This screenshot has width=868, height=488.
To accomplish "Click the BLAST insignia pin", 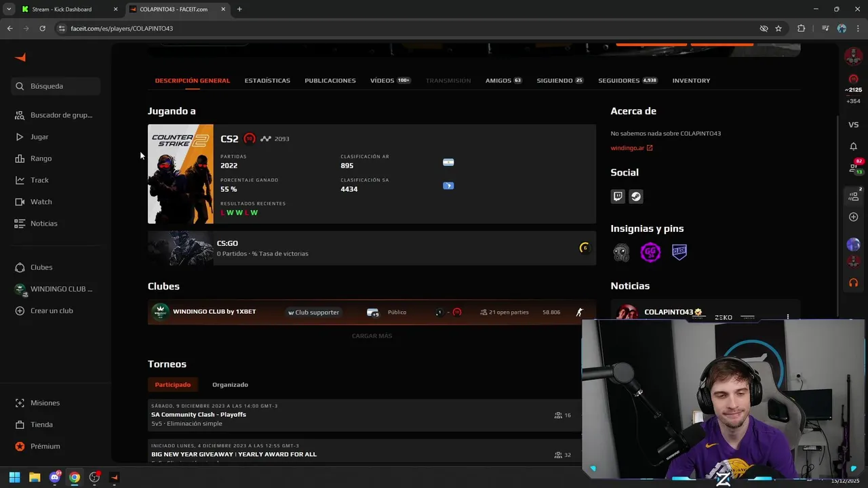I will click(679, 252).
